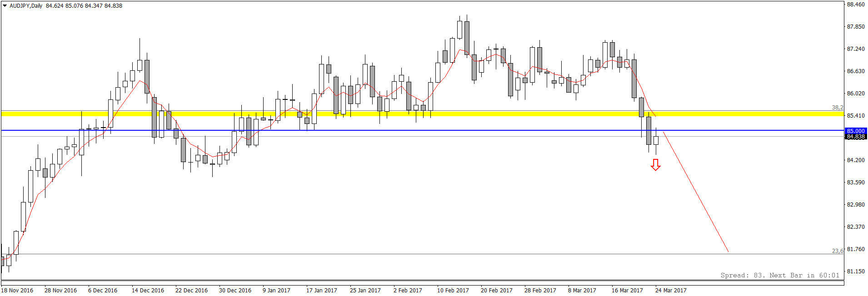Click the 10 Feb 2017 date label
Viewport: 868px width, 296px height.
(x=453, y=291)
